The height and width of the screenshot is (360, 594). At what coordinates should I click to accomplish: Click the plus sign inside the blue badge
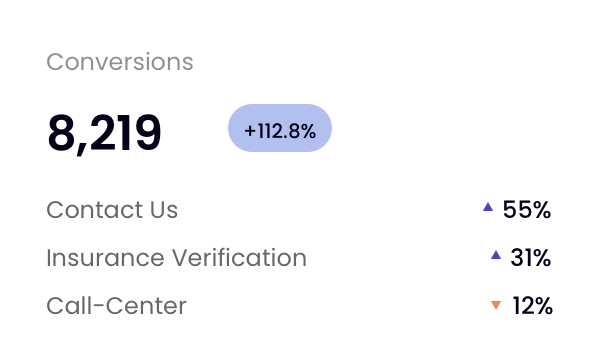point(250,131)
